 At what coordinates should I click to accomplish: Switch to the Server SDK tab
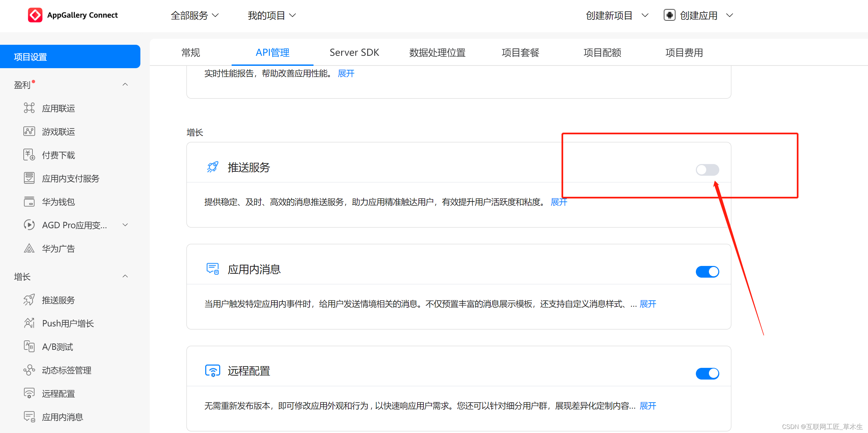[x=354, y=52]
